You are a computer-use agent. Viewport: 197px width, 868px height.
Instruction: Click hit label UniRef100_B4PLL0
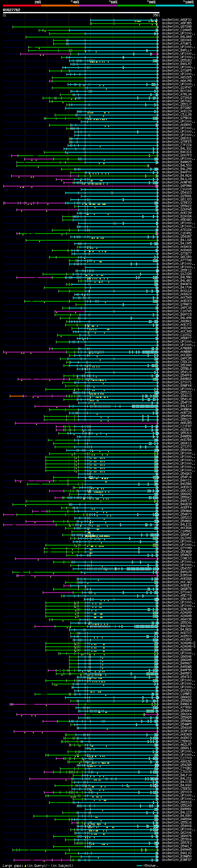[177, 50]
